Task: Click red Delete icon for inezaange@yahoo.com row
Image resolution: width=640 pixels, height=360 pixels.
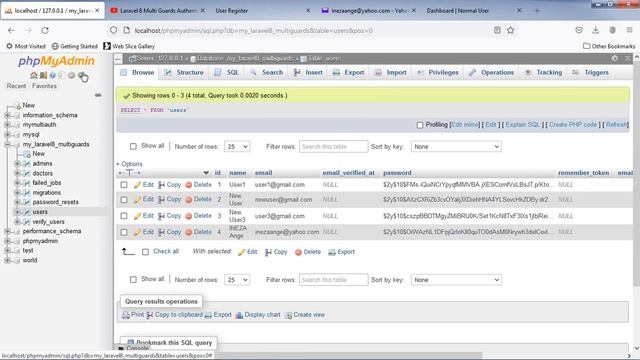Action: tap(189, 232)
